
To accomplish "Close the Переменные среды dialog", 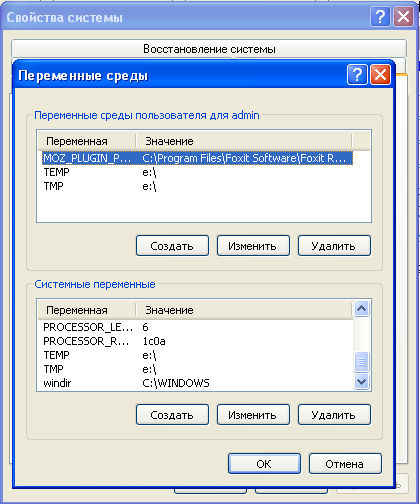I will coord(380,75).
